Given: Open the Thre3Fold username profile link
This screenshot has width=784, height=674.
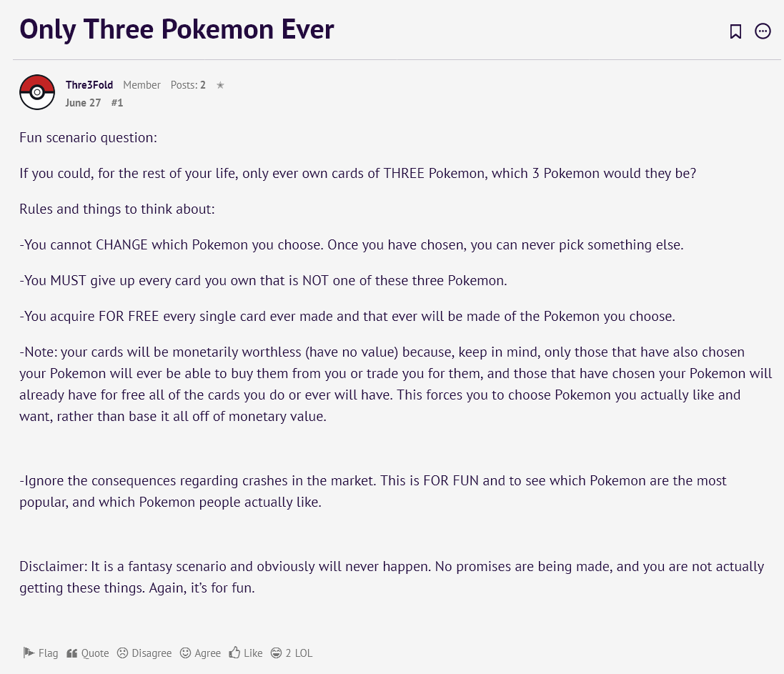Looking at the screenshot, I should tap(89, 85).
